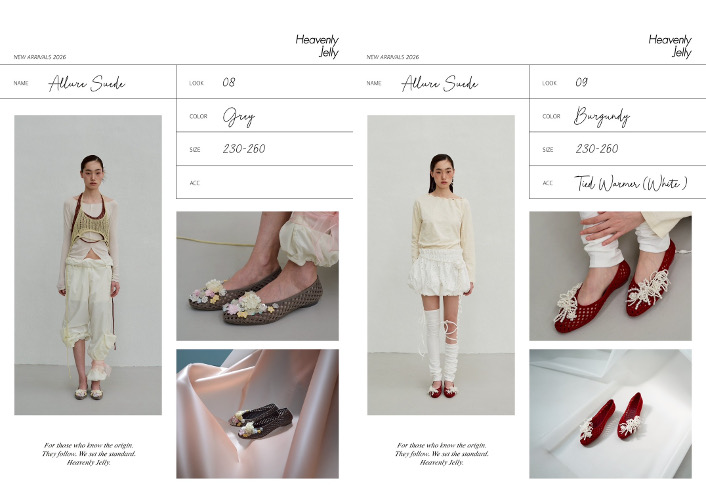Open the burgundy flats on white steps photo
Viewport: 706px width, 500px height.
tap(611, 414)
